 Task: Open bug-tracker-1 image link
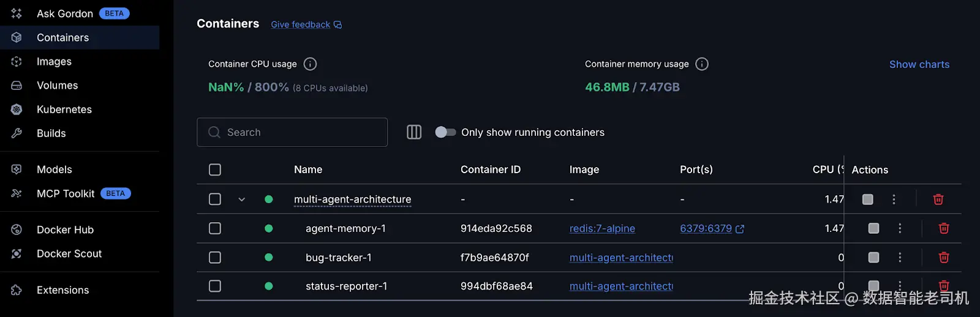[x=621, y=258]
